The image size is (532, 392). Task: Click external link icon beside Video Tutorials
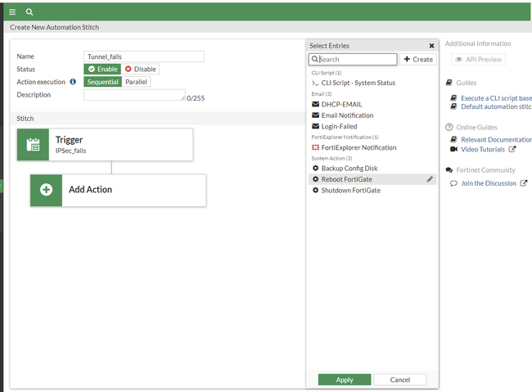click(512, 149)
